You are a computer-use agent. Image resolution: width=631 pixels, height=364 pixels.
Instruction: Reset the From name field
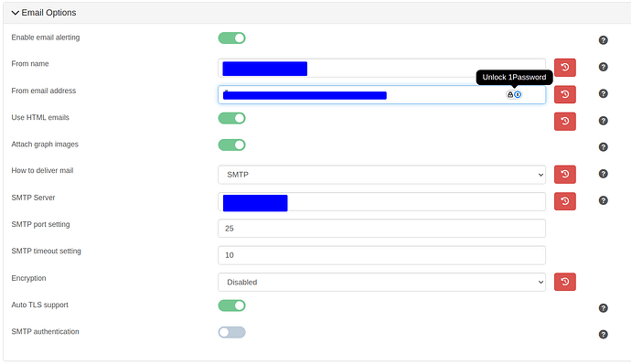[x=564, y=68]
